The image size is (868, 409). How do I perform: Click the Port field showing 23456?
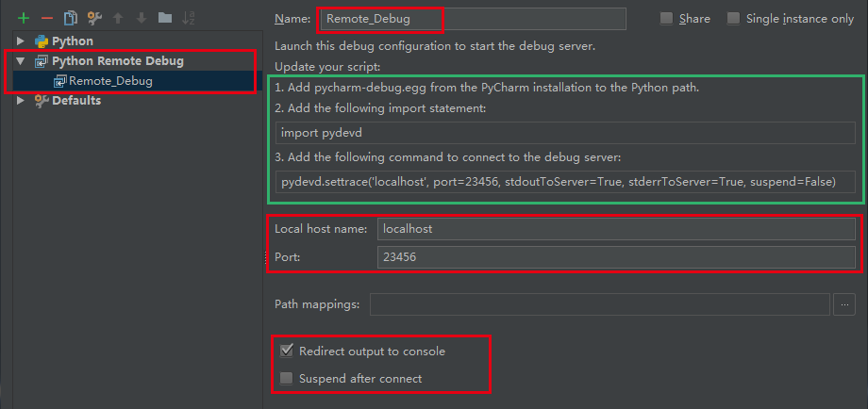point(616,257)
